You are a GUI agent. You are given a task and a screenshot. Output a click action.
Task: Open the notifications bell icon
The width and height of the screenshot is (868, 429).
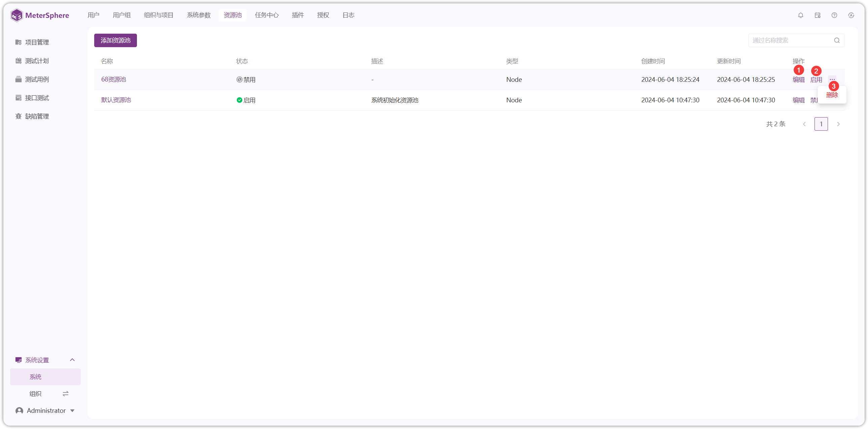pyautogui.click(x=801, y=15)
